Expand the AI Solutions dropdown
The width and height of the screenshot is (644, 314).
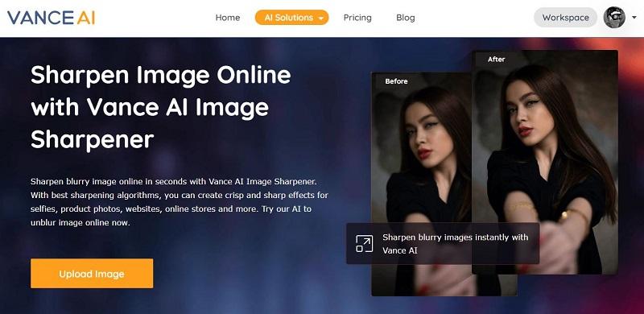pos(291,18)
